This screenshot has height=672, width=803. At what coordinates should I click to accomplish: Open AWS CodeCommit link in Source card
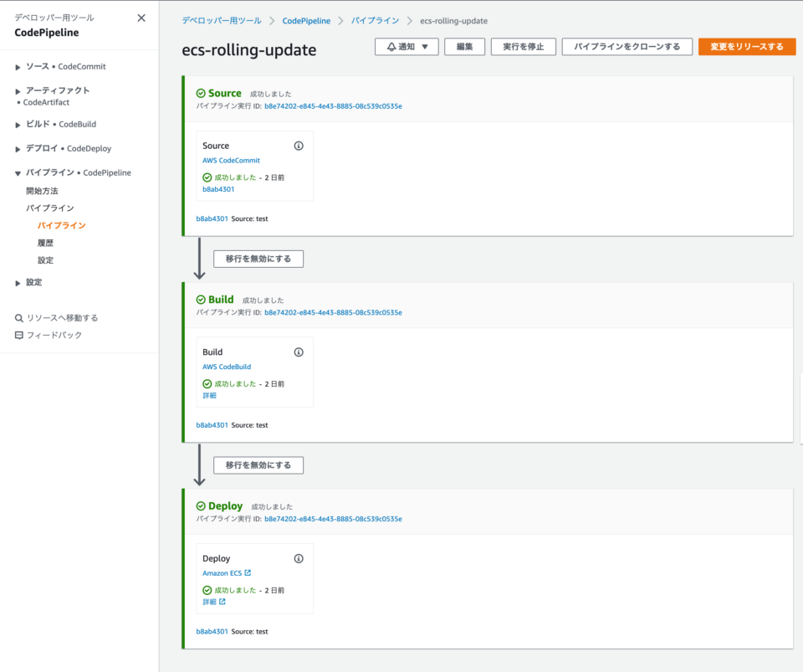coord(231,161)
